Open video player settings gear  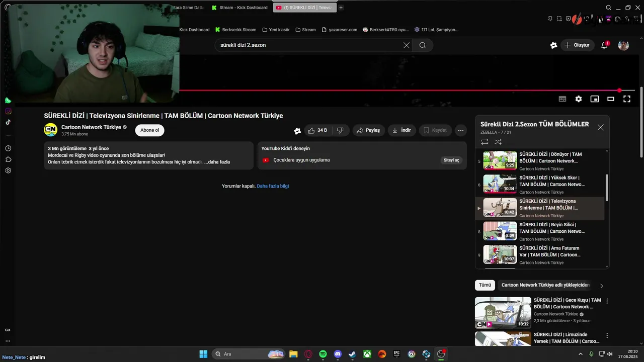[x=579, y=99]
